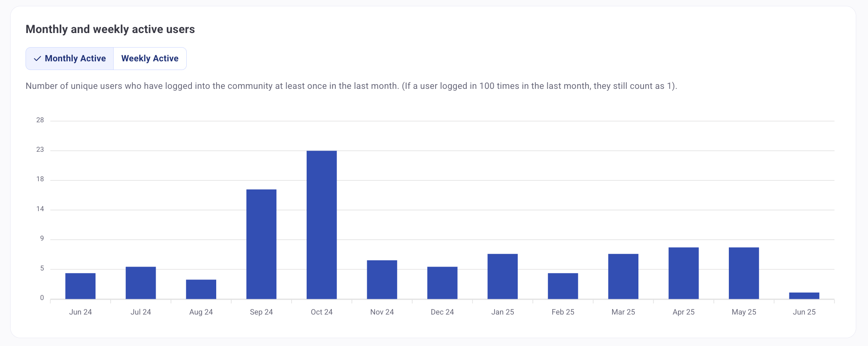
Task: Click the Jan 25 bar
Action: pyautogui.click(x=502, y=276)
